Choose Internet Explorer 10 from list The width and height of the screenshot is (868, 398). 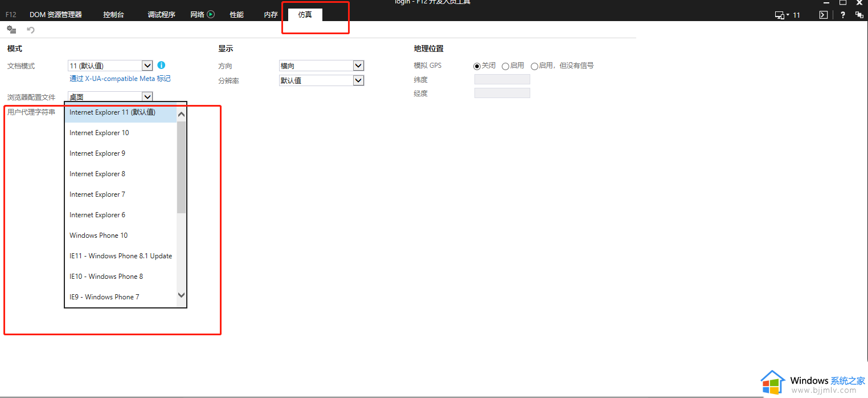(x=121, y=133)
